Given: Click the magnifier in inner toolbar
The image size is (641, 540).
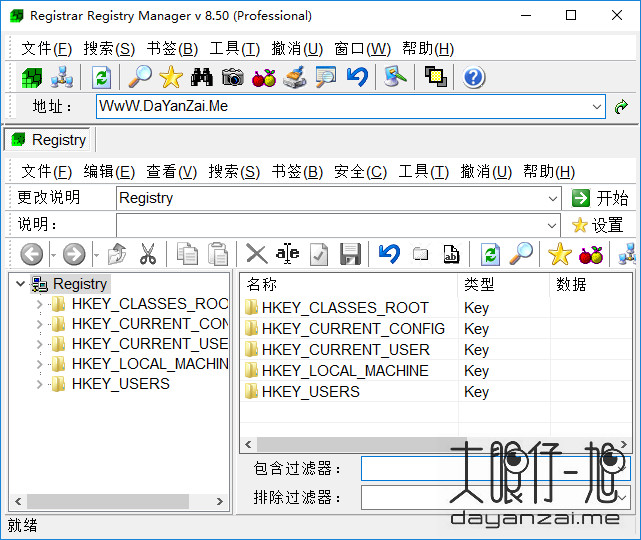Looking at the screenshot, I should [x=521, y=254].
